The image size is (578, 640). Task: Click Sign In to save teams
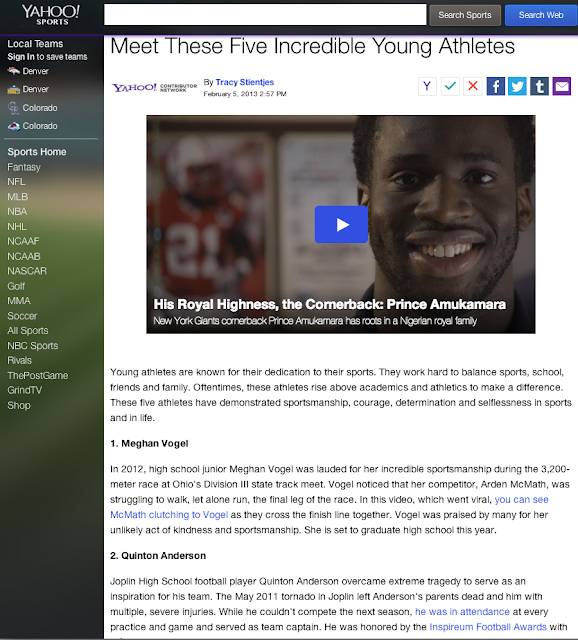pyautogui.click(x=21, y=57)
